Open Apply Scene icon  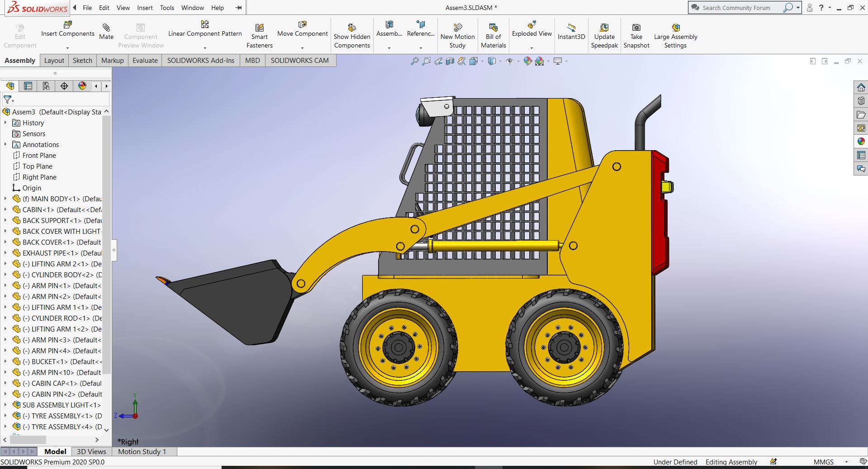[539, 61]
